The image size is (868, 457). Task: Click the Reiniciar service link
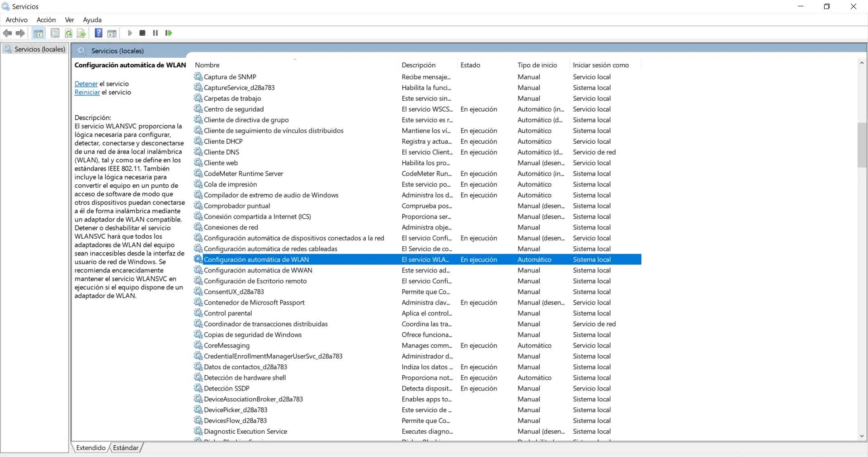coord(87,92)
